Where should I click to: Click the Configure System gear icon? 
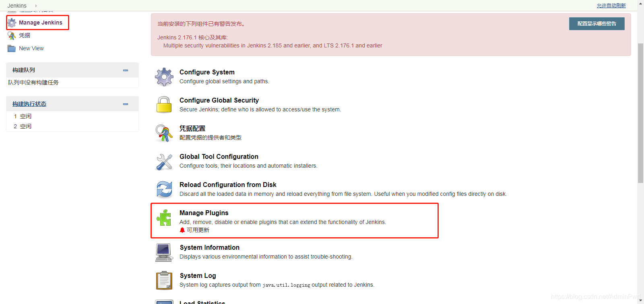click(164, 77)
